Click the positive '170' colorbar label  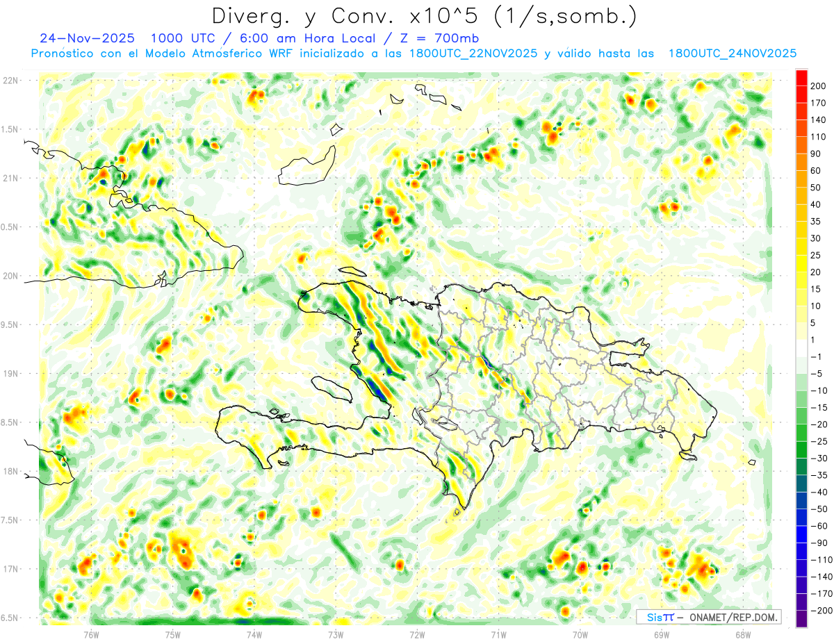(818, 103)
